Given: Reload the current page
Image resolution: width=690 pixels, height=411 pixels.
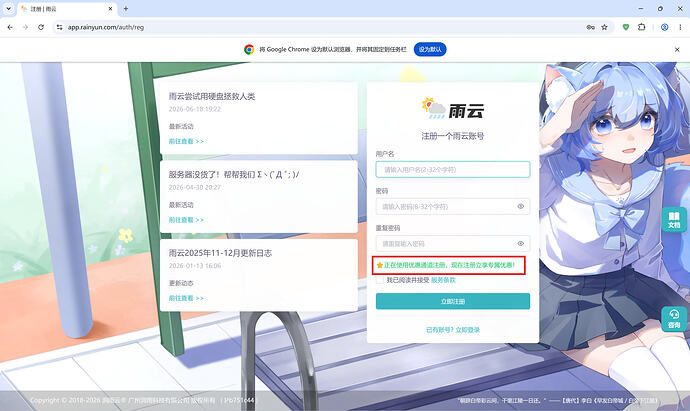Looking at the screenshot, I should click(41, 27).
